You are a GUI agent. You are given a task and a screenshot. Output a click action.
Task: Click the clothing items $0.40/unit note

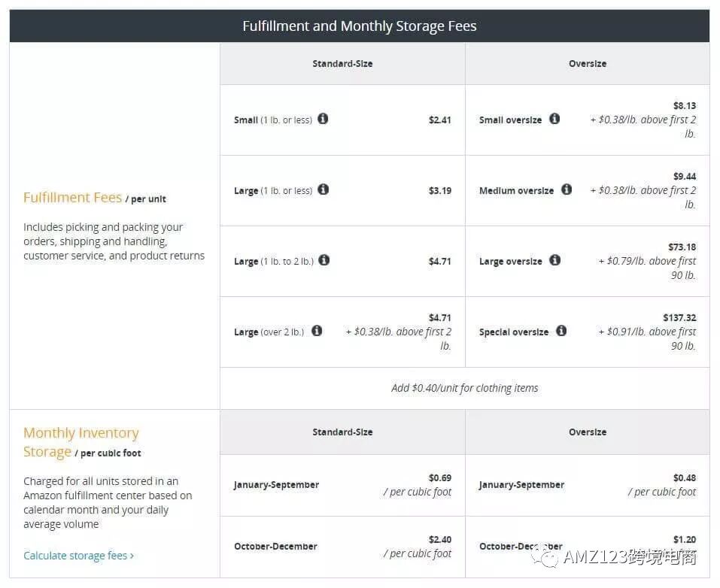pyautogui.click(x=465, y=388)
